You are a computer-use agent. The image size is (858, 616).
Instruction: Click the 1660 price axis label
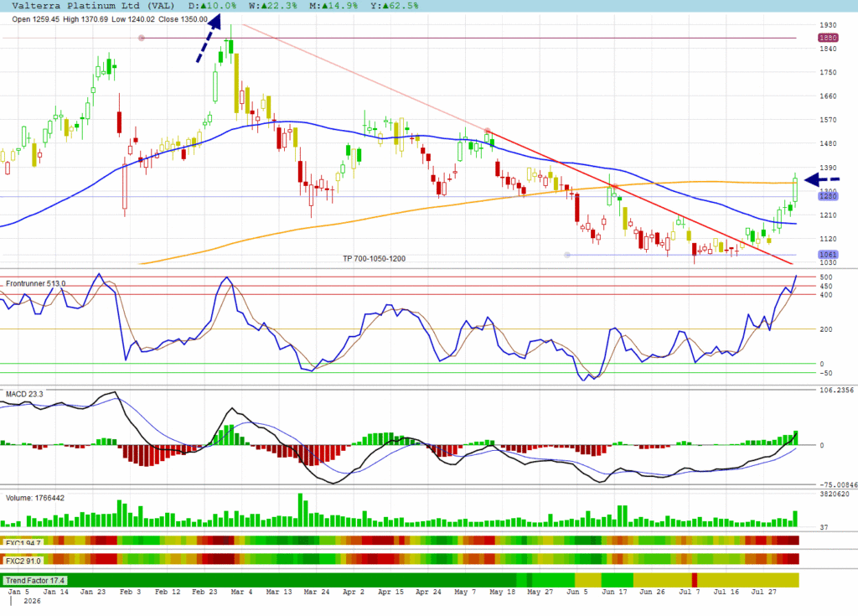point(828,96)
